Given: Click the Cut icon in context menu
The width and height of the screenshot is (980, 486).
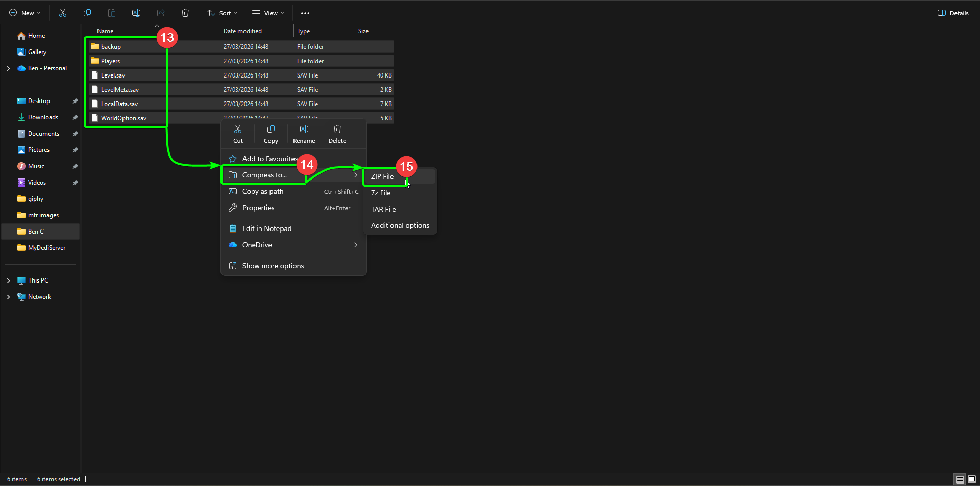Looking at the screenshot, I should coord(238,134).
